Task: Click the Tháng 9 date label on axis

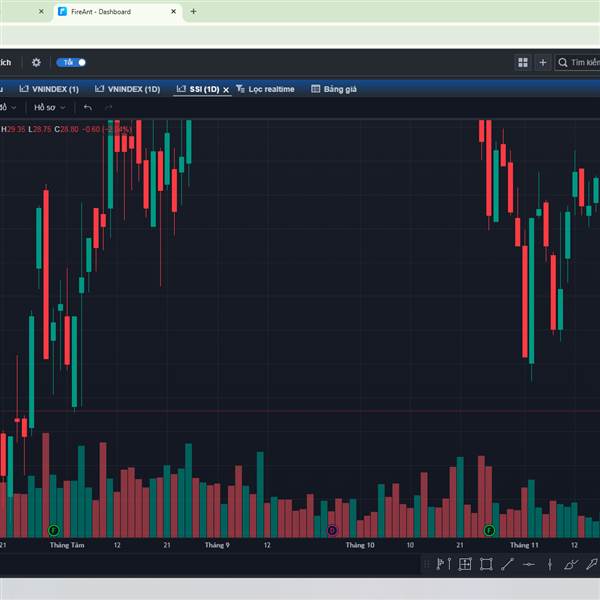Action: tap(217, 545)
